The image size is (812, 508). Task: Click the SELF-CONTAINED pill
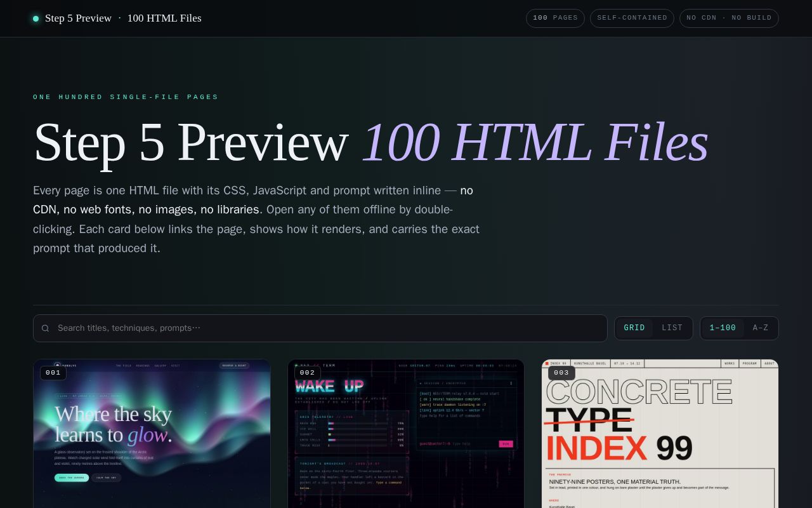632,18
